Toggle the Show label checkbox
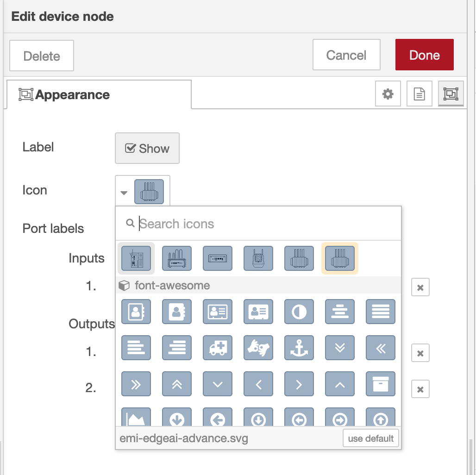The height and width of the screenshot is (475, 476). click(147, 148)
